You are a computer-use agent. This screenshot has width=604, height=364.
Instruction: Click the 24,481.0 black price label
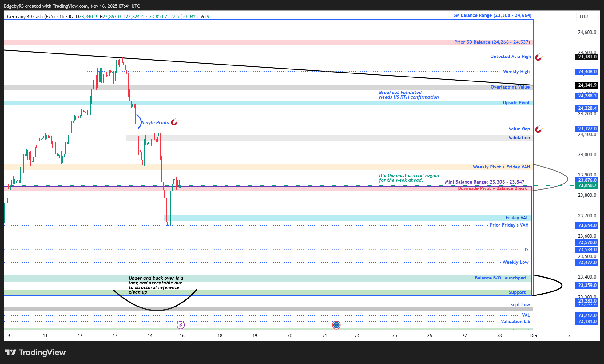tap(586, 57)
